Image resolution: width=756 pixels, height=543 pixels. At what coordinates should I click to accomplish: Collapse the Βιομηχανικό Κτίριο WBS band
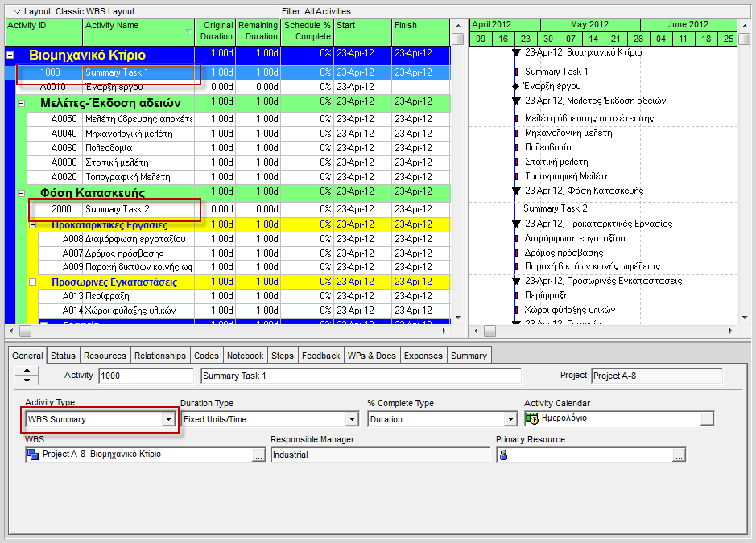(x=10, y=56)
